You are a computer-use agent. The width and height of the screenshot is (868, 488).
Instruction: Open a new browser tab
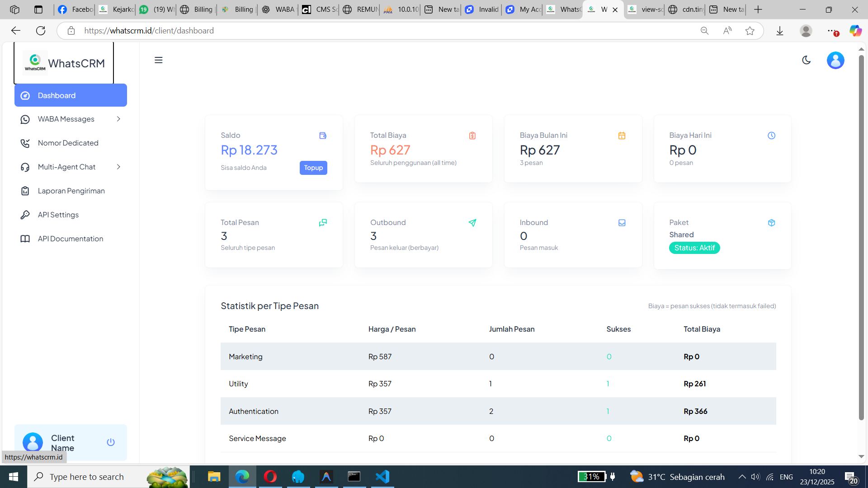coord(758,9)
